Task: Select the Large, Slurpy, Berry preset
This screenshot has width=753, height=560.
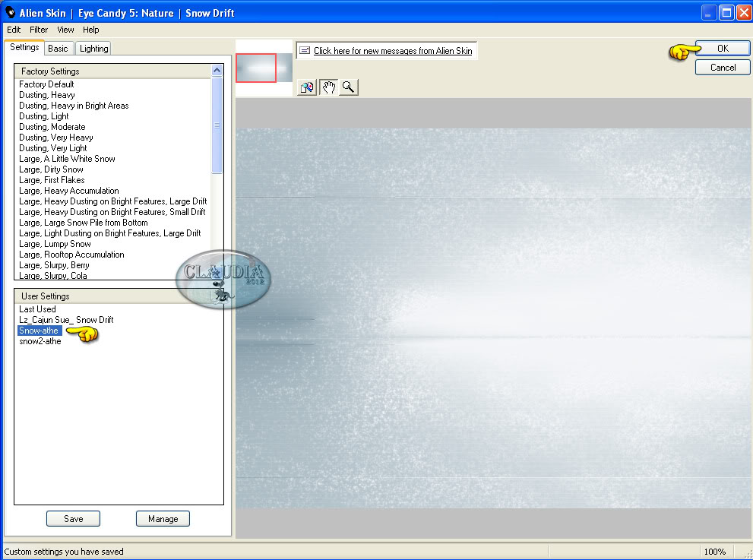Action: (54, 264)
